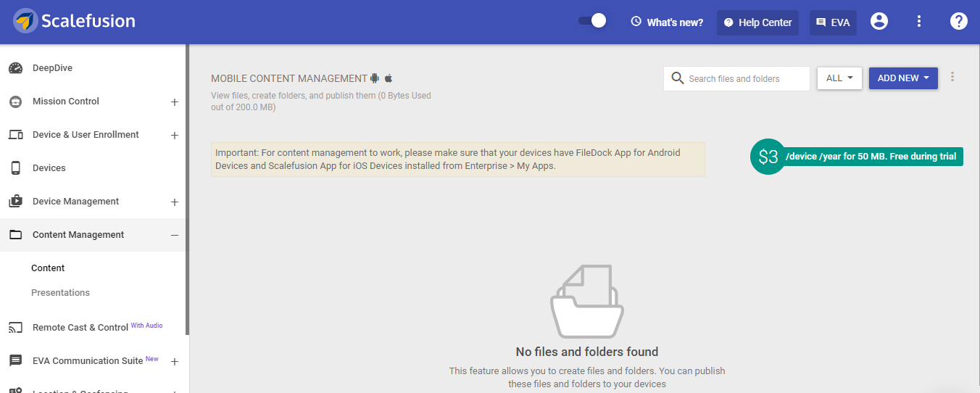Click the '0 Bytes Used' storage text
Screen dimensions: 980x393
pyautogui.click(x=406, y=96)
